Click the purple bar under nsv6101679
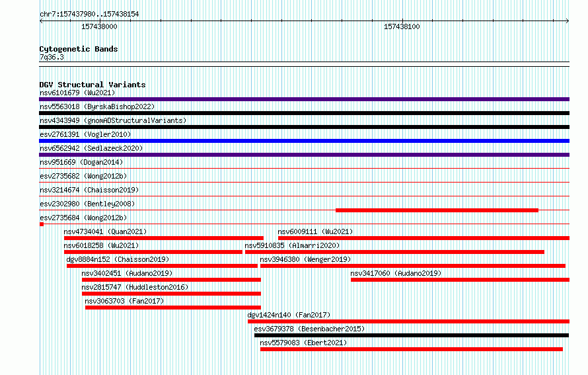Screen dimensions: 588x375 [x=304, y=99]
